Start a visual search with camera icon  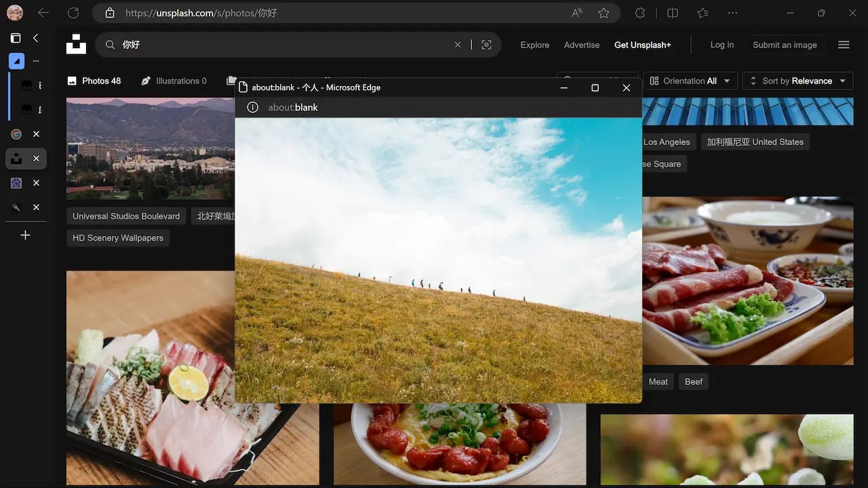coord(486,45)
